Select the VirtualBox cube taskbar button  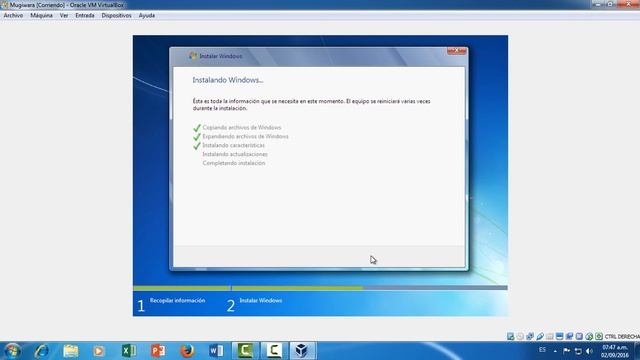pos(302,351)
